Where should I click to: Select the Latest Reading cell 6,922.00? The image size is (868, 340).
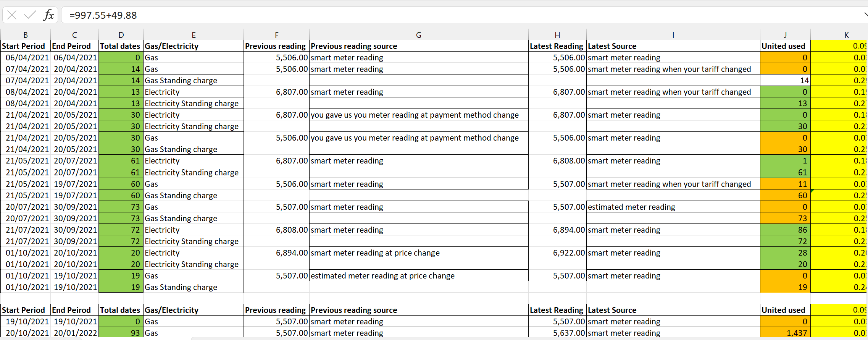pyautogui.click(x=557, y=253)
